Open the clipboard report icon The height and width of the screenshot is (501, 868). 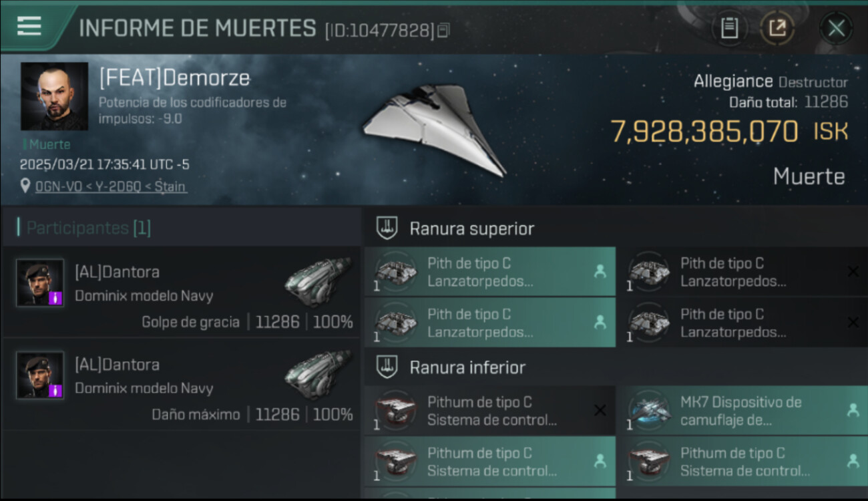(730, 28)
